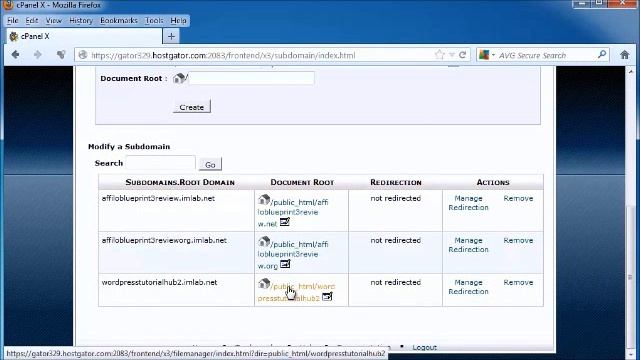Click the Create subdomain button

(191, 107)
